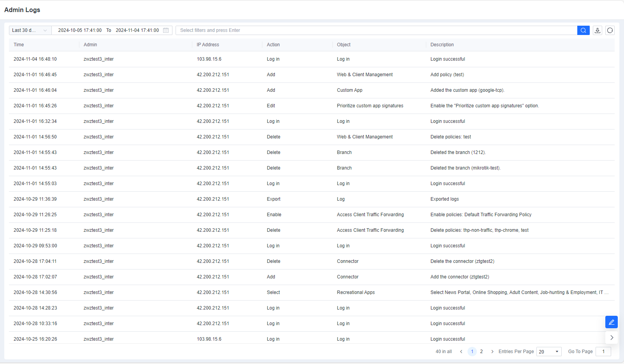Click time 2024-10-28 10:33:16

[x=35, y=324]
